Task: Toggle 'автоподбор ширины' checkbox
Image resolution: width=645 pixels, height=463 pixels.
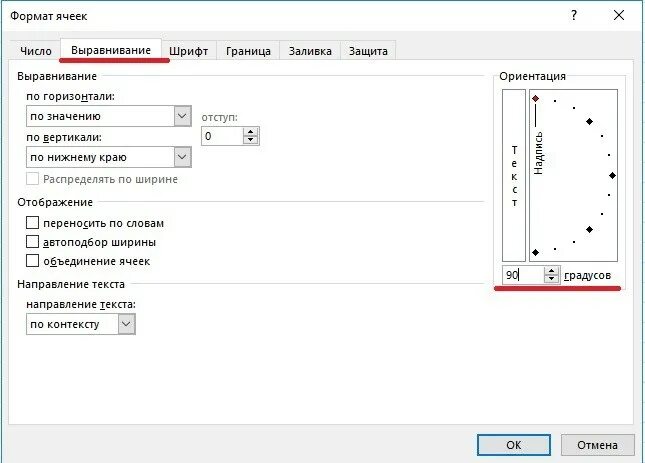Action: tap(32, 242)
